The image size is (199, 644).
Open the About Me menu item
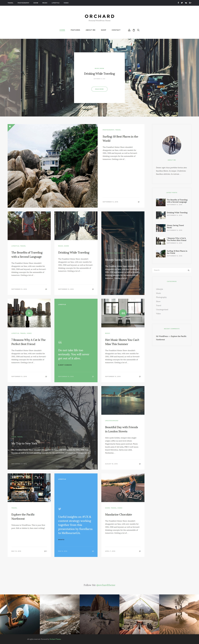[90, 30]
